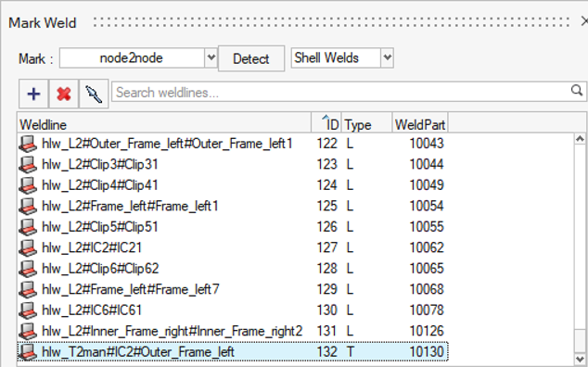Open the node2node Mark dropdown

(211, 58)
